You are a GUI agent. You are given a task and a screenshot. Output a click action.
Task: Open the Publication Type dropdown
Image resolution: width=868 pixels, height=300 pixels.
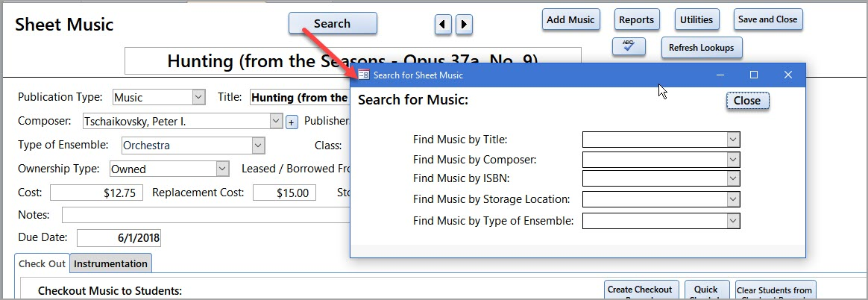click(198, 97)
